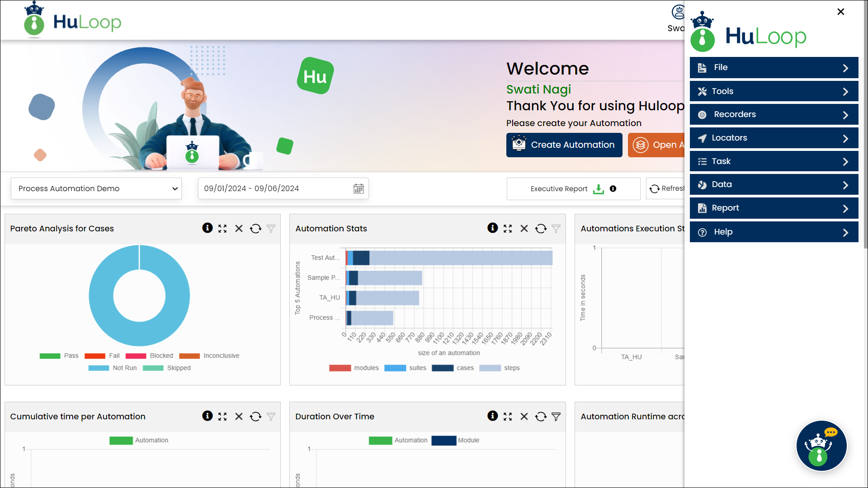Screen dimensions: 868x488
Task: Expand the Data menu chevron
Action: [x=846, y=185]
